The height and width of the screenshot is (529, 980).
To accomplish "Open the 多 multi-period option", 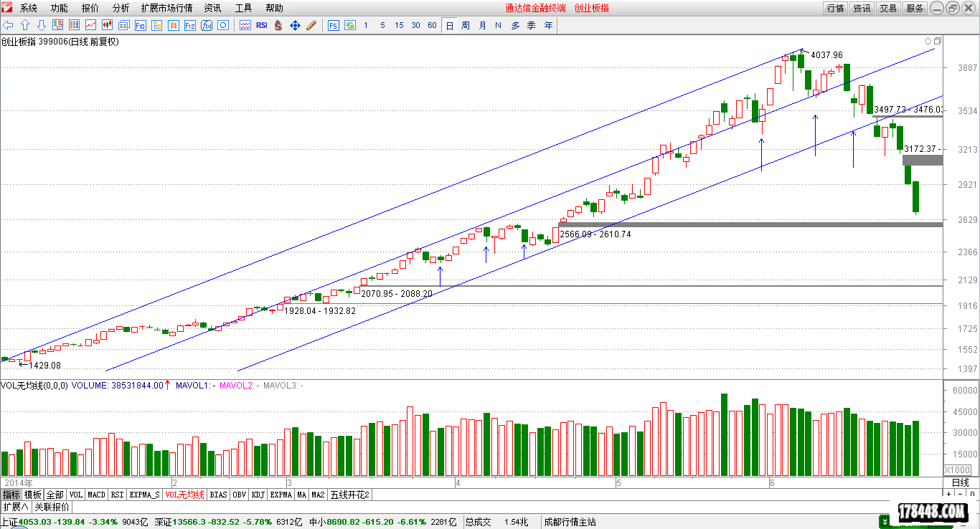I will 515,25.
